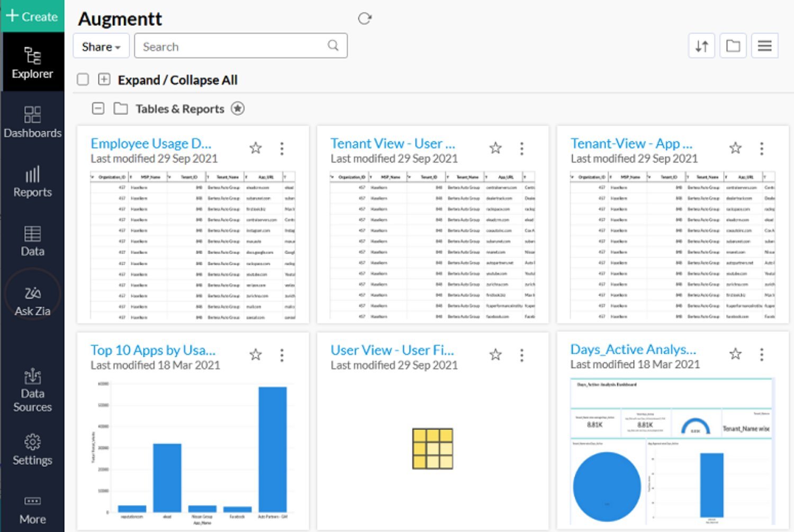Select the Tables & Reports folder icon
Screen dimensions: 794x532
(121, 109)
